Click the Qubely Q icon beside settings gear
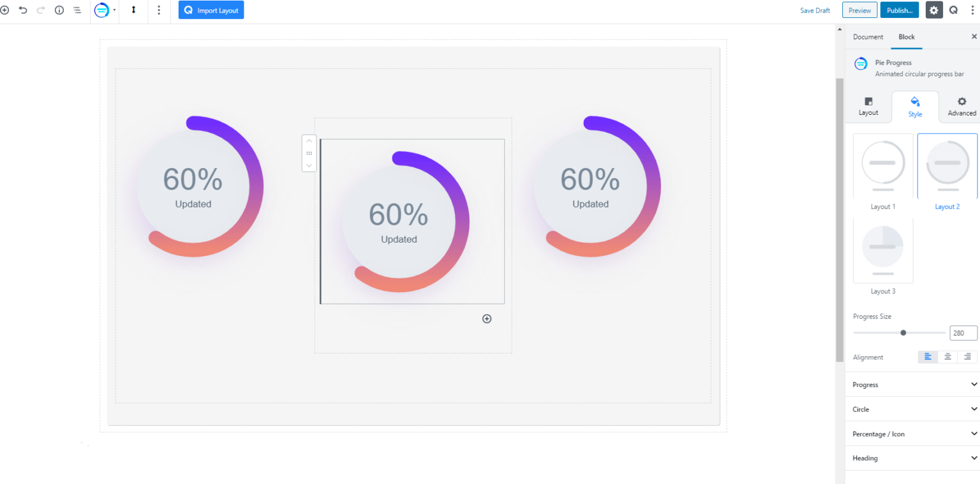The image size is (980, 484). pyautogui.click(x=953, y=10)
